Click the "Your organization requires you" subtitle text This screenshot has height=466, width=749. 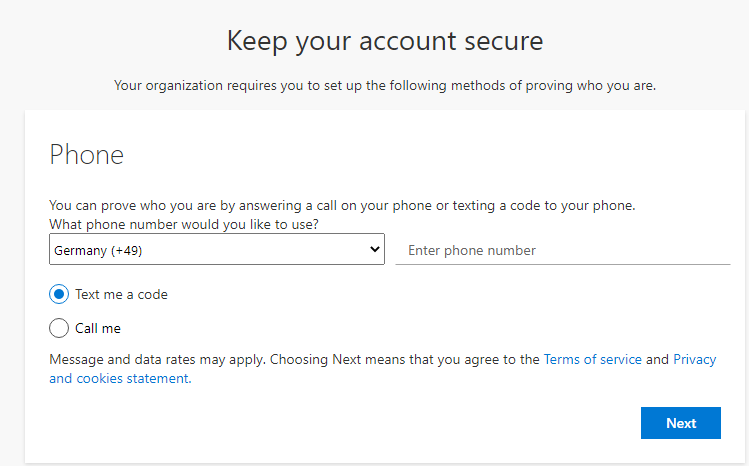pos(385,86)
